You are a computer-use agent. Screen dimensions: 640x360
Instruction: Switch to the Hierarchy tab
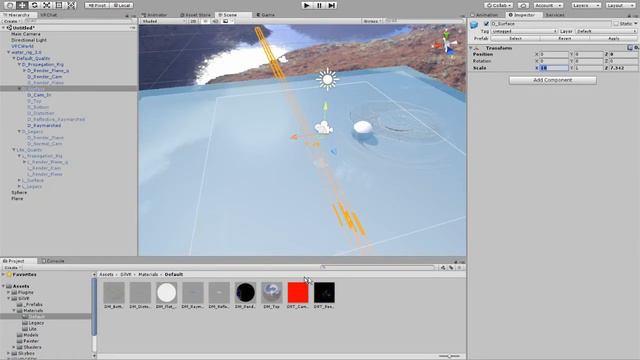pyautogui.click(x=18, y=15)
